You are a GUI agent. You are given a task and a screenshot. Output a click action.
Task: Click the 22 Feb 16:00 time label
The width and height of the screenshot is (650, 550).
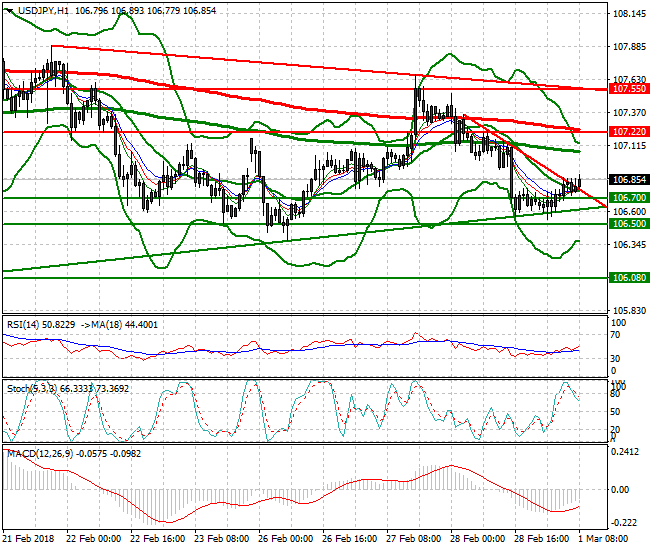pos(158,539)
